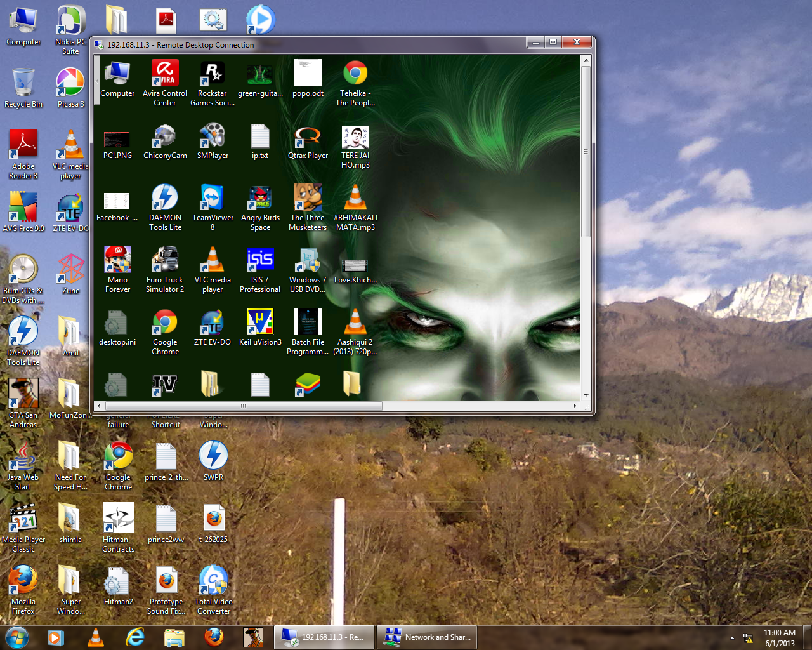Screen dimensions: 812x650
Task: Switch to the Network and Sharing taskbar window
Action: point(426,637)
